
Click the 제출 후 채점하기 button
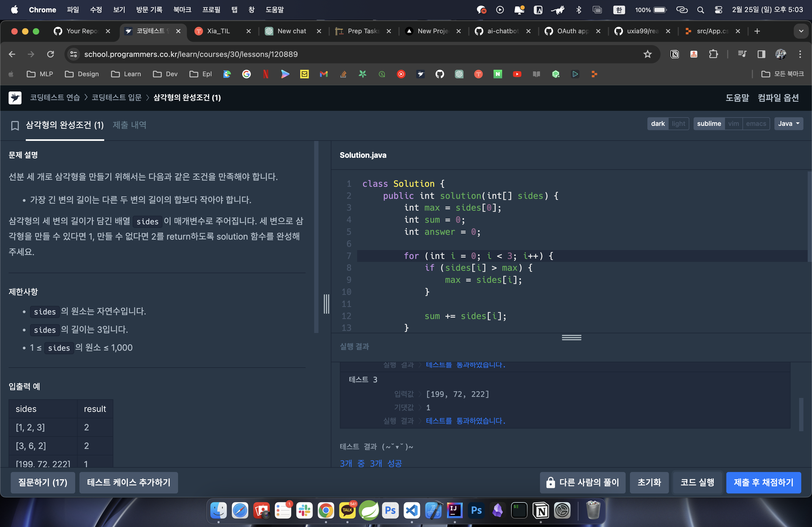763,482
